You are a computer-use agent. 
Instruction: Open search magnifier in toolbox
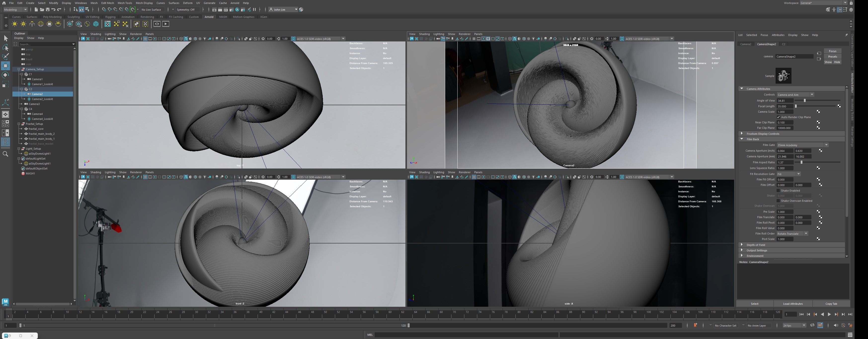(5, 154)
